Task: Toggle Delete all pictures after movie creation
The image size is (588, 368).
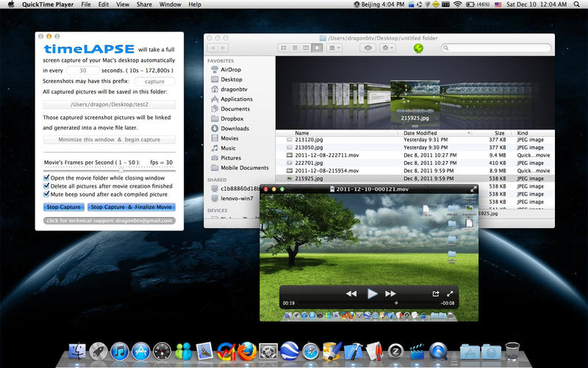Action: (46, 186)
